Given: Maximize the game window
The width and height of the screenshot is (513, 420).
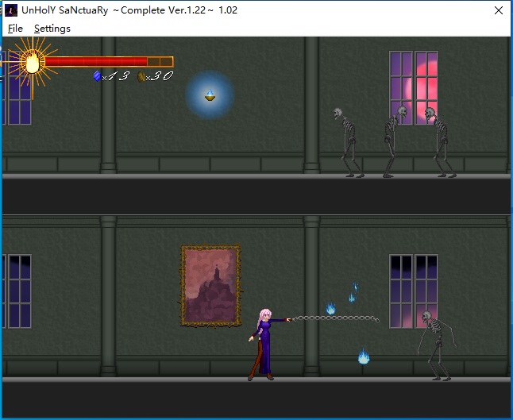Looking at the screenshot, I should coord(461,11).
